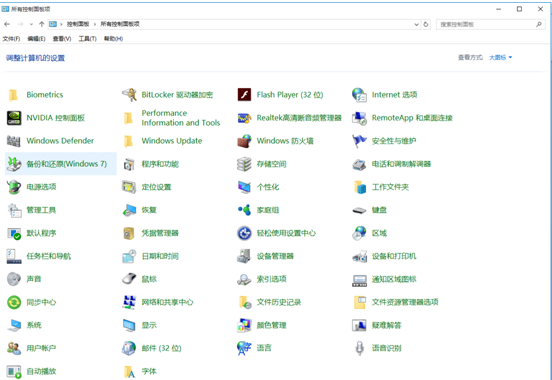Viewport: 552px width, 380px height.
Task: Go up one level with up arrow
Action: pyautogui.click(x=42, y=24)
